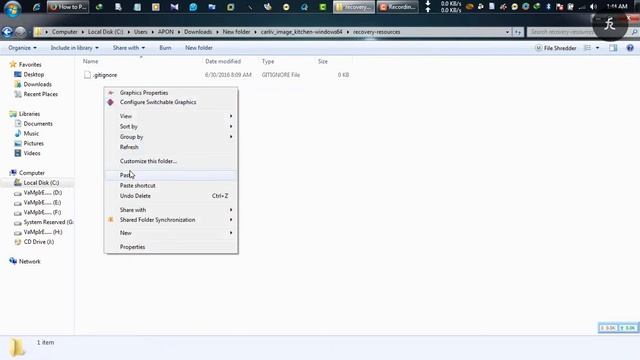
Task: Choose Graphics Properties in context menu
Action: [x=171, y=93]
